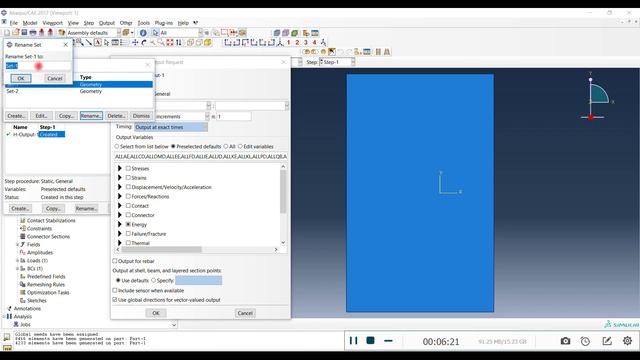Expand the Loads (1) tree node
Viewport: 640px width, 360px height.
[18, 260]
